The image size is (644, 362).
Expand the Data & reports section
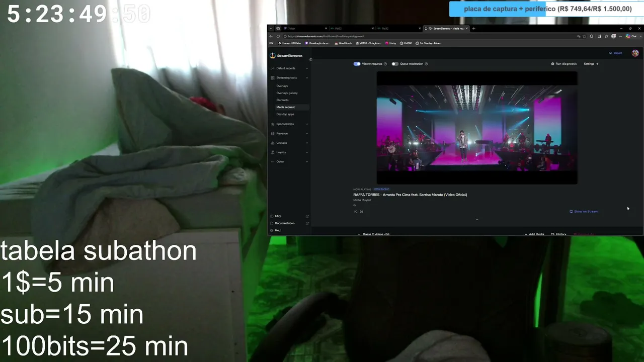[289, 68]
